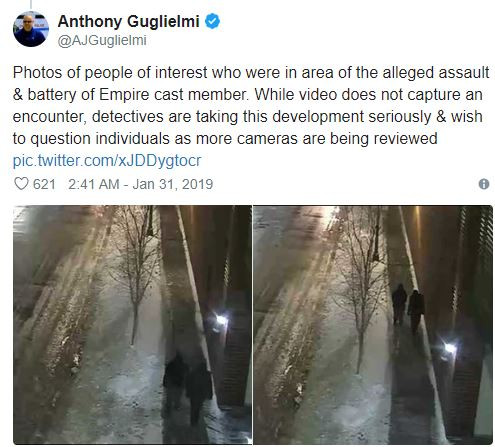495x447 pixels.
Task: Open the right surveillance photo
Action: click(373, 324)
